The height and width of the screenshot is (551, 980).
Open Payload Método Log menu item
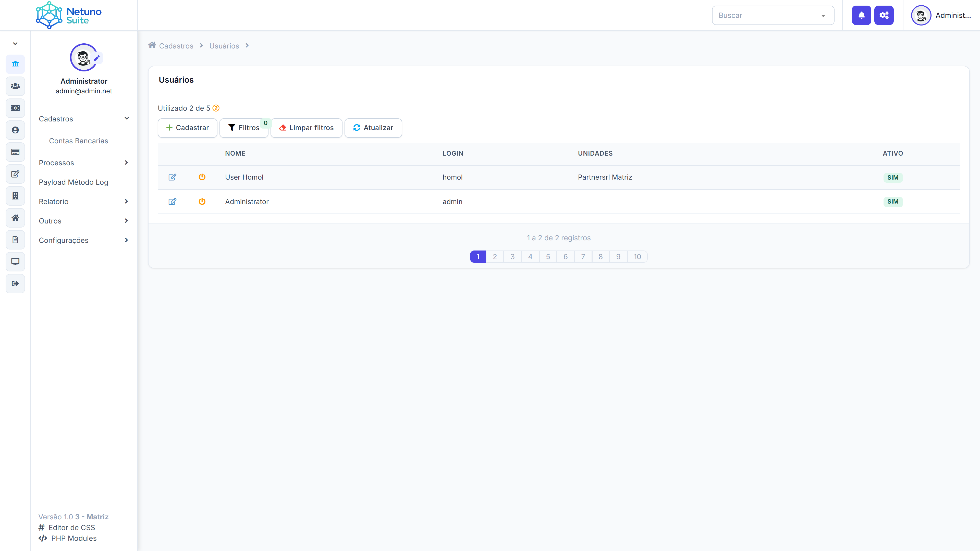[x=73, y=182]
